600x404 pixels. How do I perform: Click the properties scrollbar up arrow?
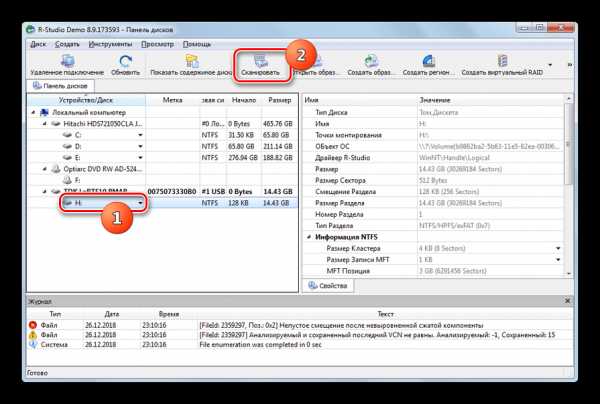pyautogui.click(x=569, y=99)
